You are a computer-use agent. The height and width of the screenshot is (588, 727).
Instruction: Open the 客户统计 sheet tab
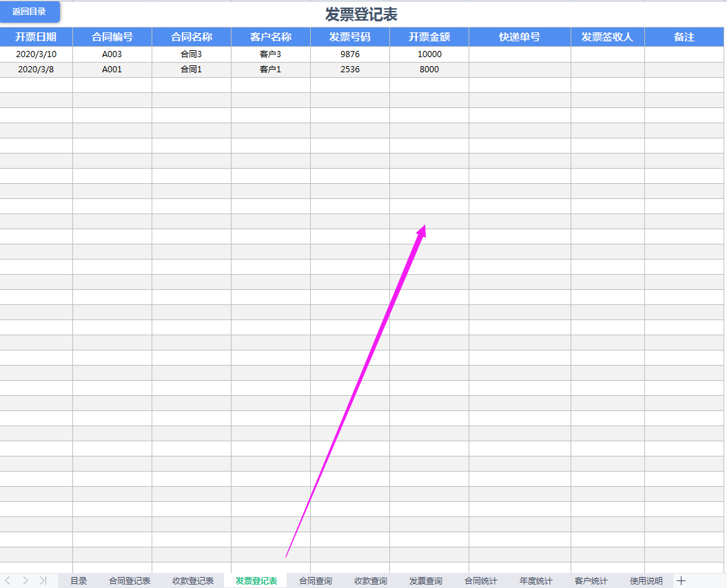point(593,580)
